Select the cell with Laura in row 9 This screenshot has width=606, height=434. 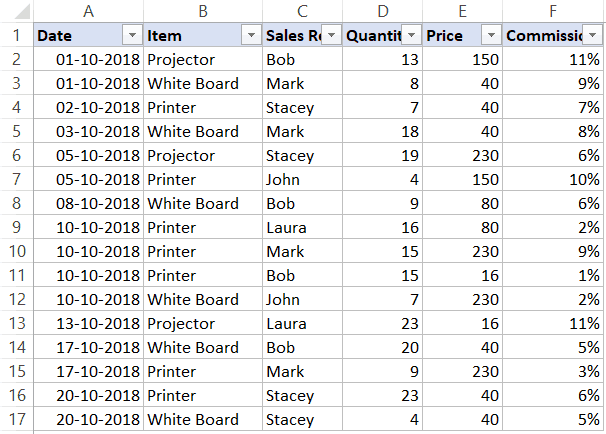(x=302, y=227)
